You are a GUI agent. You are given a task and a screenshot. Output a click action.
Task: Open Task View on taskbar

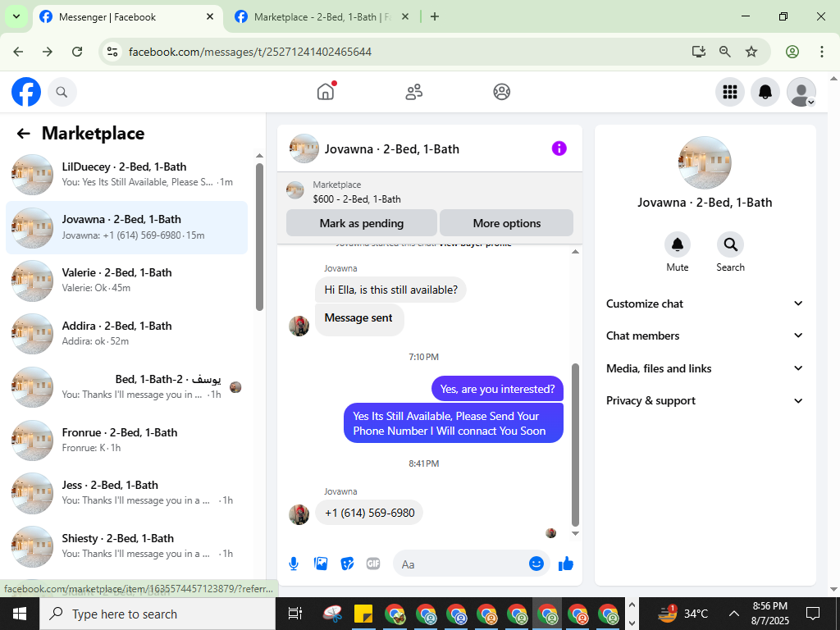tap(294, 614)
